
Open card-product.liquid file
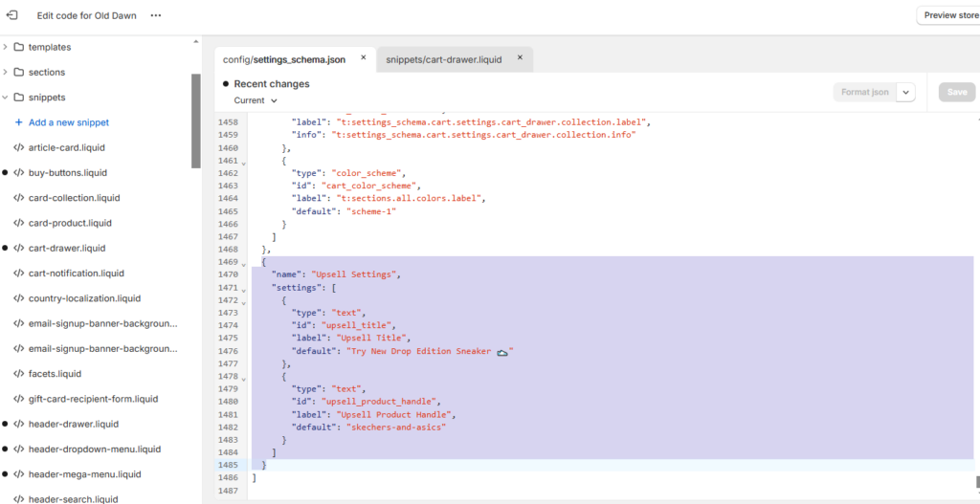70,223
